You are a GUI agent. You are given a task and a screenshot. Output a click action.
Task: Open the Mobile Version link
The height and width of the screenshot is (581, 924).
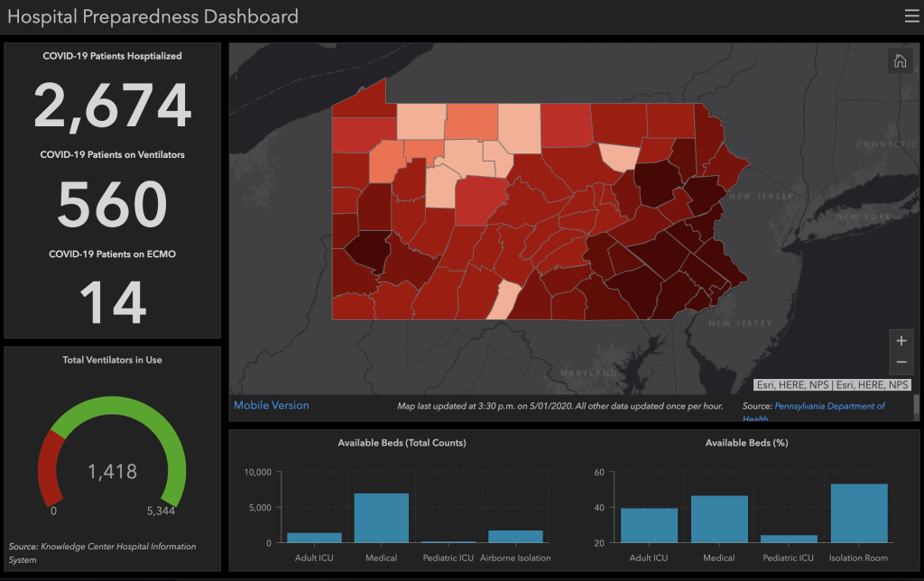[x=271, y=405]
